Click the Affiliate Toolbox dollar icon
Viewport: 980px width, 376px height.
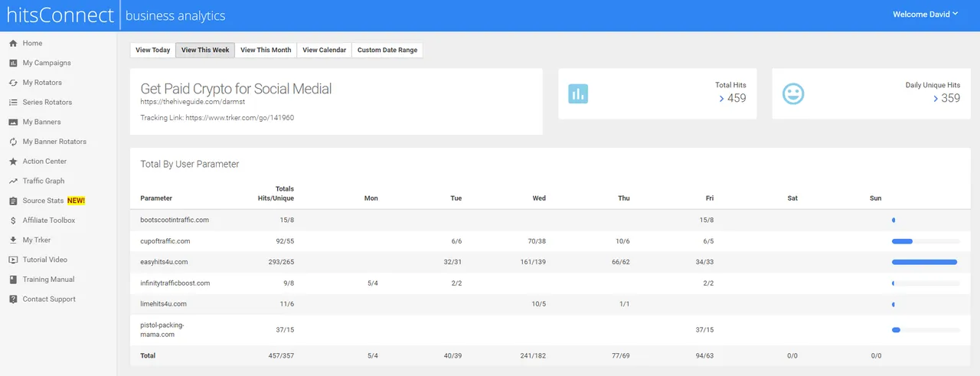pyautogui.click(x=13, y=221)
